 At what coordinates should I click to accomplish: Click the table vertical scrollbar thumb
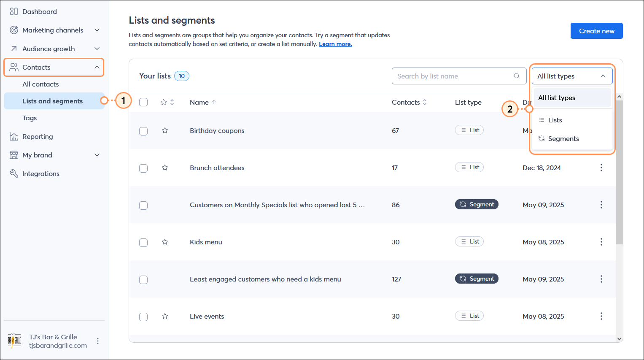pos(619,172)
